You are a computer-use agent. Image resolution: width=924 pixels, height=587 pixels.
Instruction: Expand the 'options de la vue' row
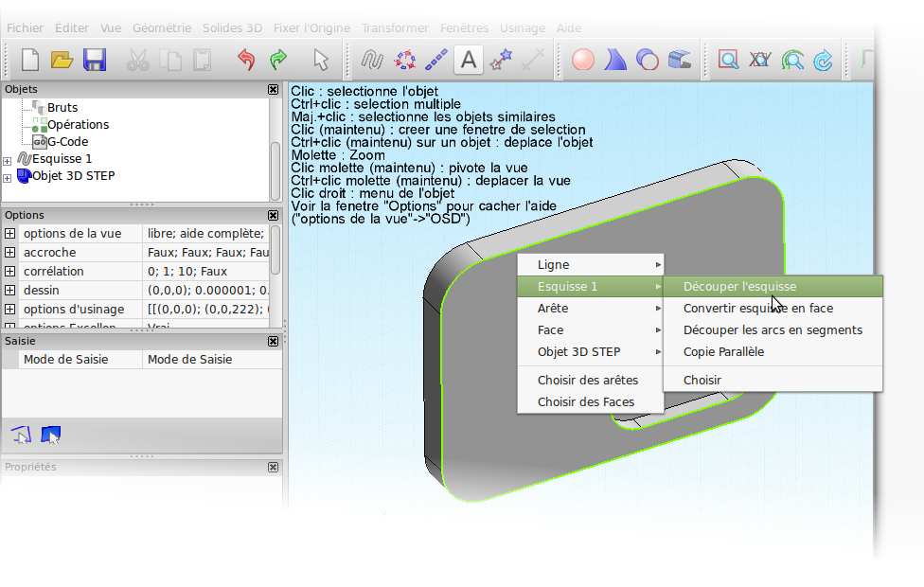[10, 234]
